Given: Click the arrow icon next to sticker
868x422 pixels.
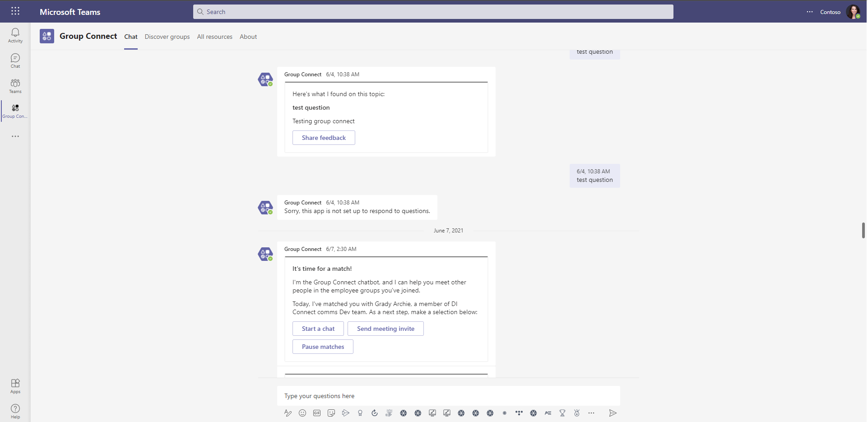Looking at the screenshot, I should click(346, 413).
